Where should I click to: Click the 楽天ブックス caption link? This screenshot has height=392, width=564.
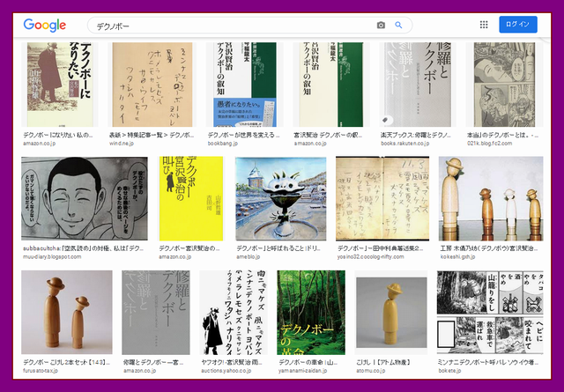click(x=415, y=136)
